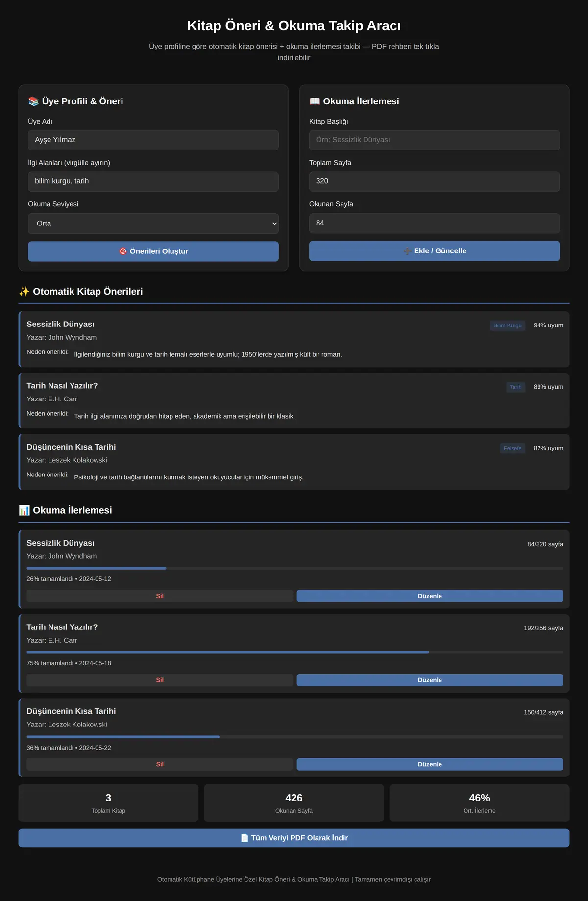Focus the Üye Adı input field
Viewport: 588px width, 901px height.
click(x=153, y=140)
